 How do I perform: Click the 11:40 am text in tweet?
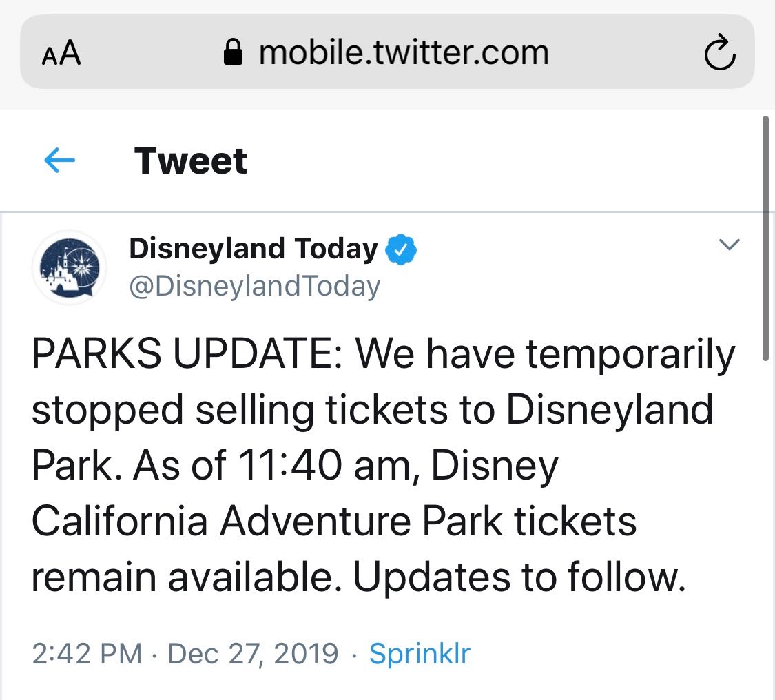coord(324,464)
